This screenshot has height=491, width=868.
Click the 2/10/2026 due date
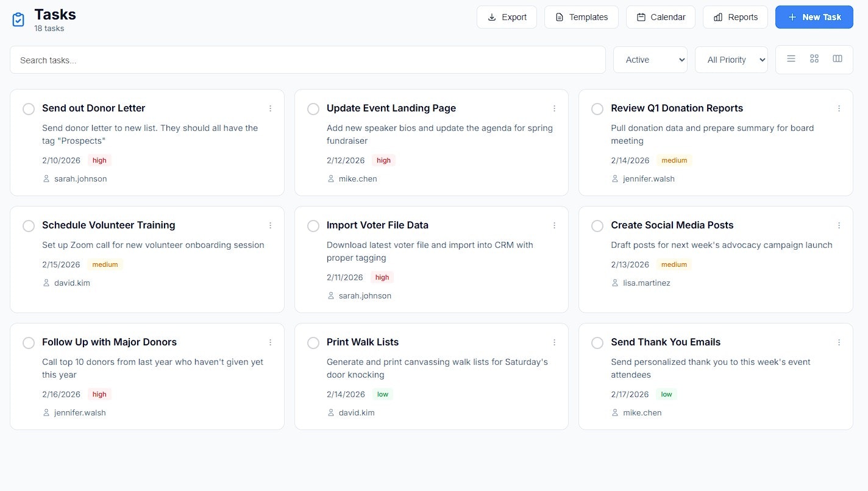(61, 160)
